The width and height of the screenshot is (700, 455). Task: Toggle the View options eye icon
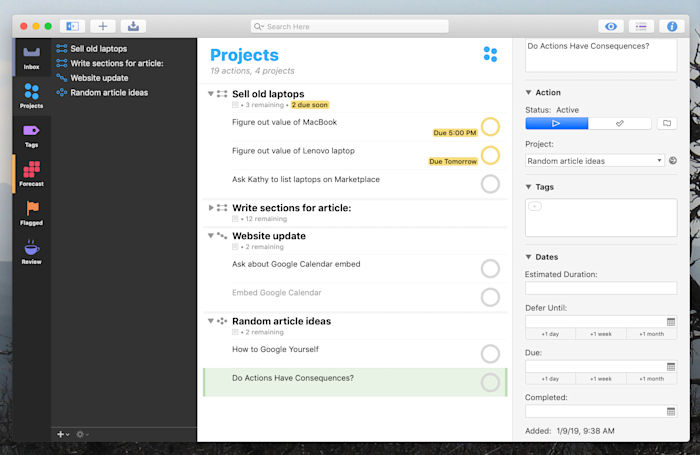pyautogui.click(x=611, y=26)
